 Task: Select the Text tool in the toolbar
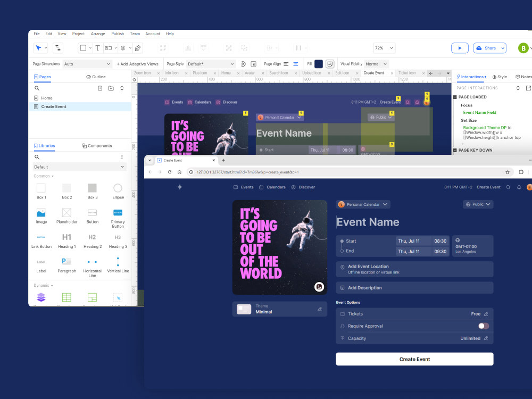97,48
